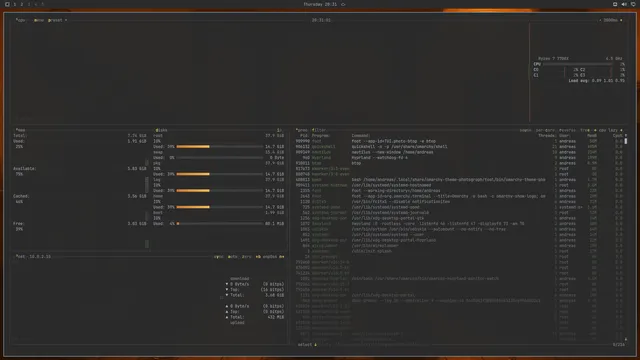Select the /sbin/init splash process row

tap(459, 251)
